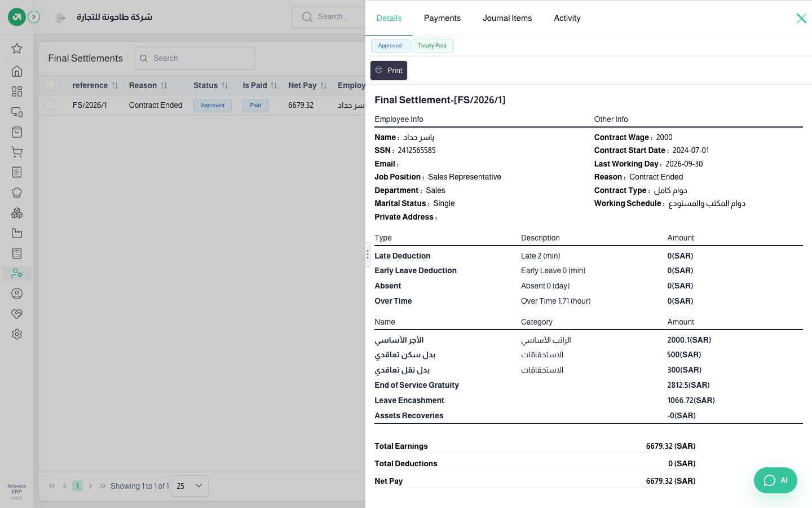Viewport: 812px width, 508px height.
Task: Switch to the Payments tab
Action: 442,18
